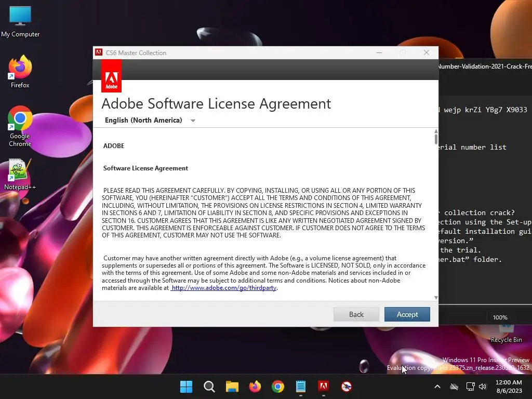532x399 pixels.
Task: Show hidden system tray icons
Action: [437, 387]
